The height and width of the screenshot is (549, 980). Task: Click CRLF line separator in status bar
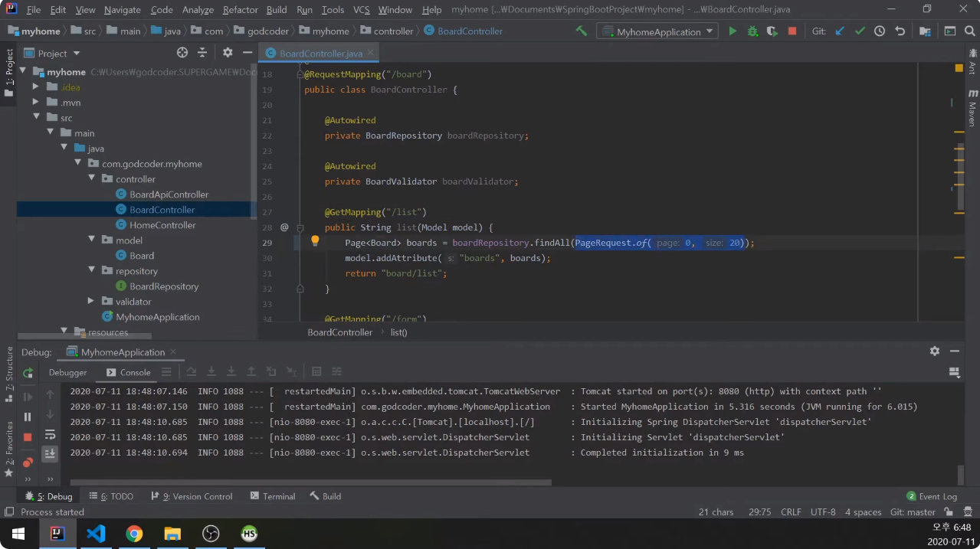791,512
